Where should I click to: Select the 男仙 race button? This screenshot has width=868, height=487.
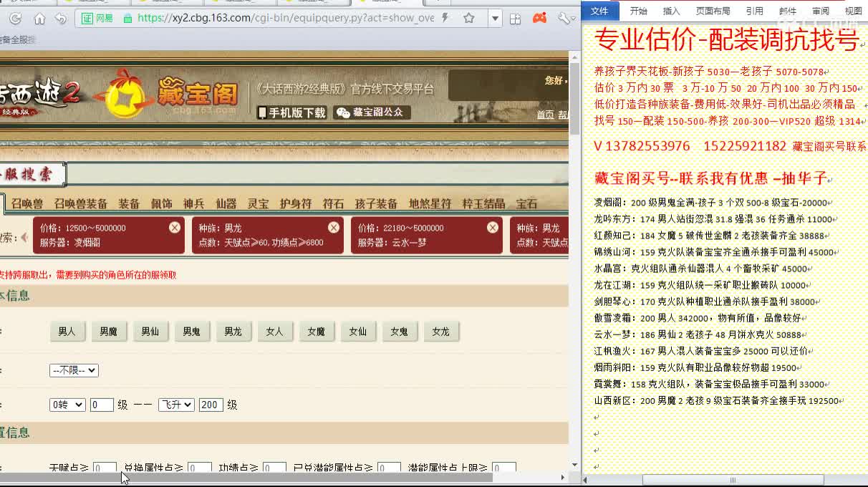[x=150, y=332]
